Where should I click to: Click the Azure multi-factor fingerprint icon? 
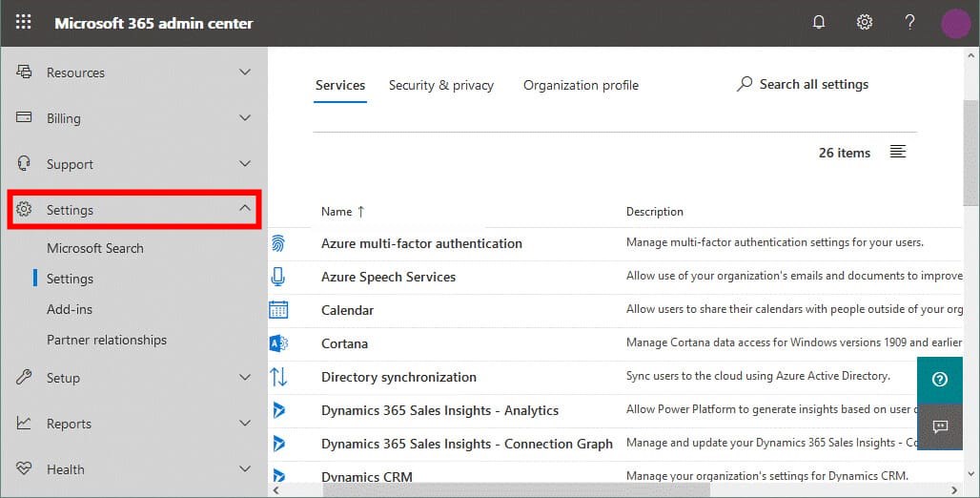[278, 243]
